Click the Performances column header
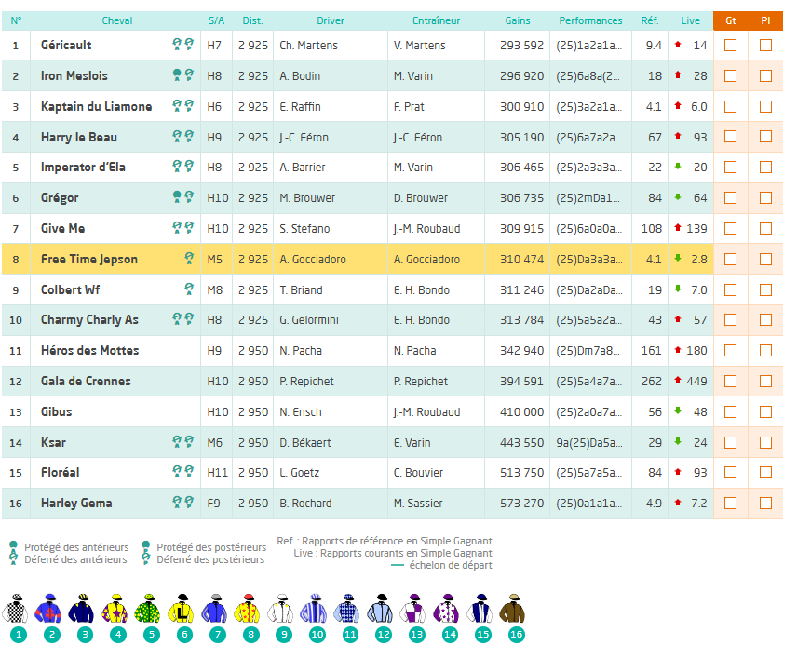 point(591,20)
